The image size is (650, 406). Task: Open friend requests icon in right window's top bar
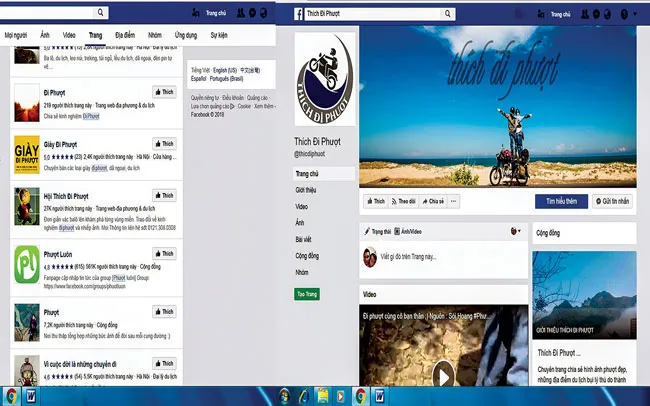point(585,15)
